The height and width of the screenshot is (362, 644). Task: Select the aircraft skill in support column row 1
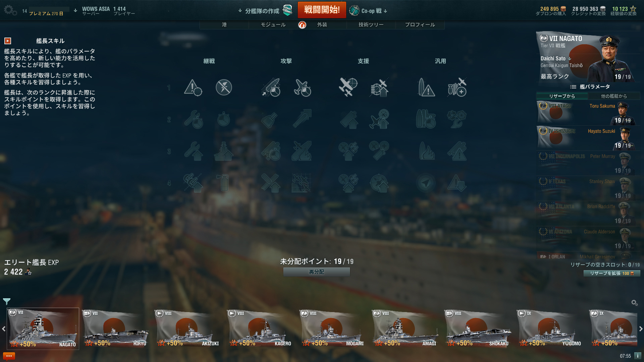(x=348, y=87)
